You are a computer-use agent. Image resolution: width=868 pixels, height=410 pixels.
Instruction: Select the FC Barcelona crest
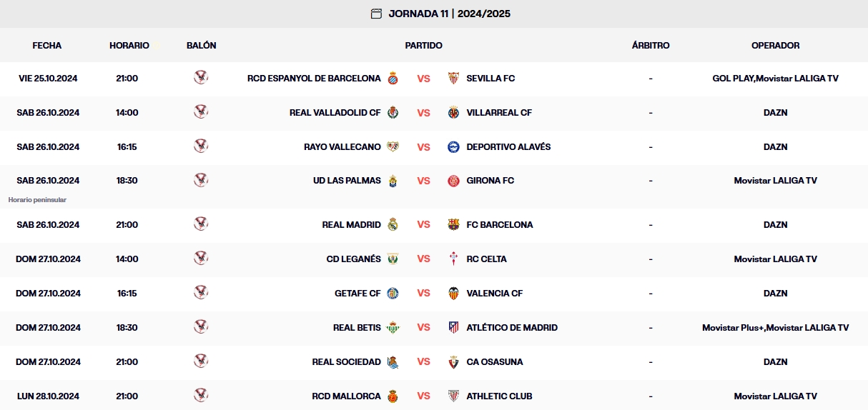click(453, 225)
